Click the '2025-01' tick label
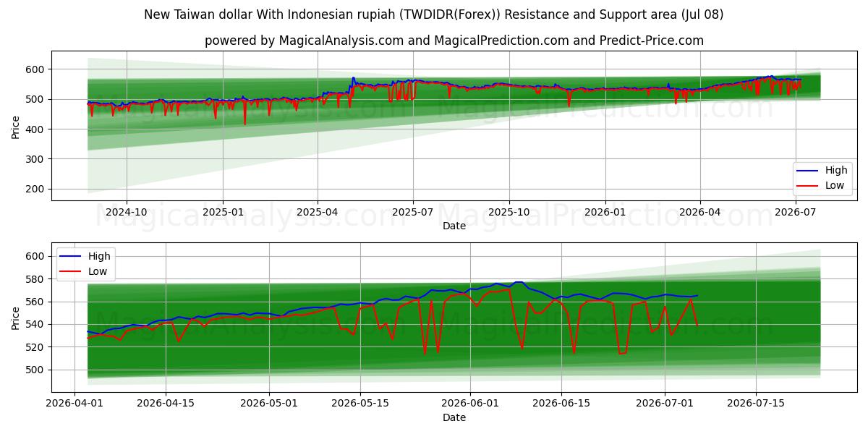868x434 pixels. [x=222, y=212]
